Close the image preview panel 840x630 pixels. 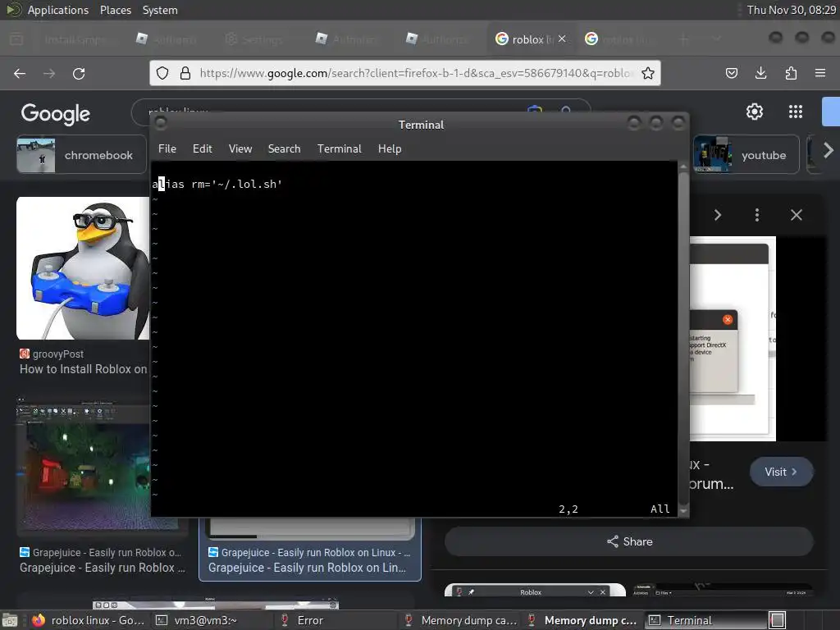click(x=796, y=216)
